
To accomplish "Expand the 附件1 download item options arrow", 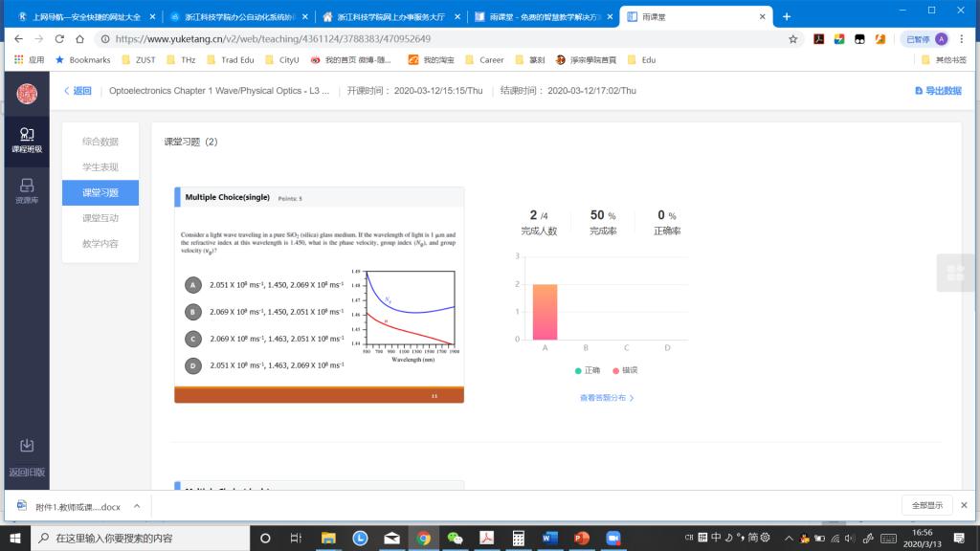I will coord(137,505).
